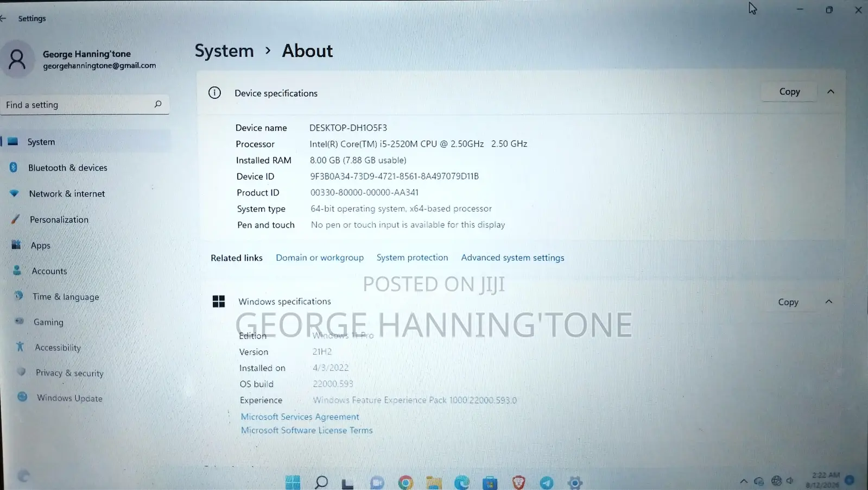Click the device name DESKTOP-DH1O5F3
Image resolution: width=868 pixels, height=490 pixels.
348,128
